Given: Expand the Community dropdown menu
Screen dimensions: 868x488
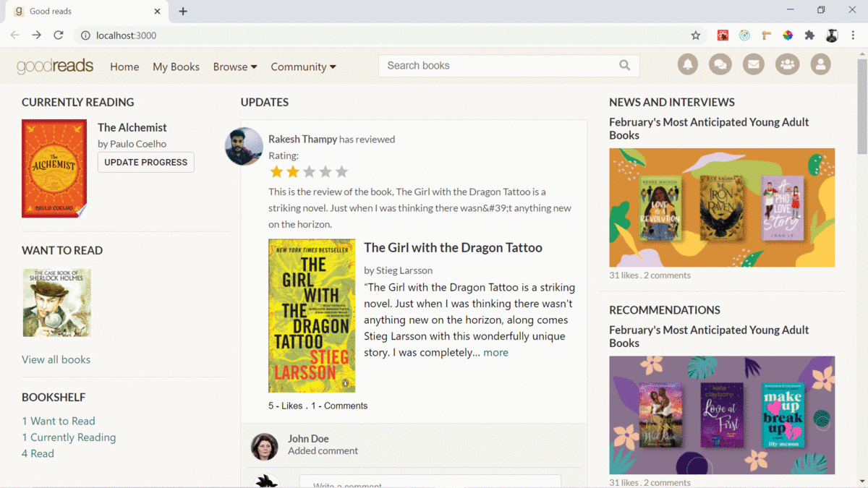Looking at the screenshot, I should coord(303,67).
